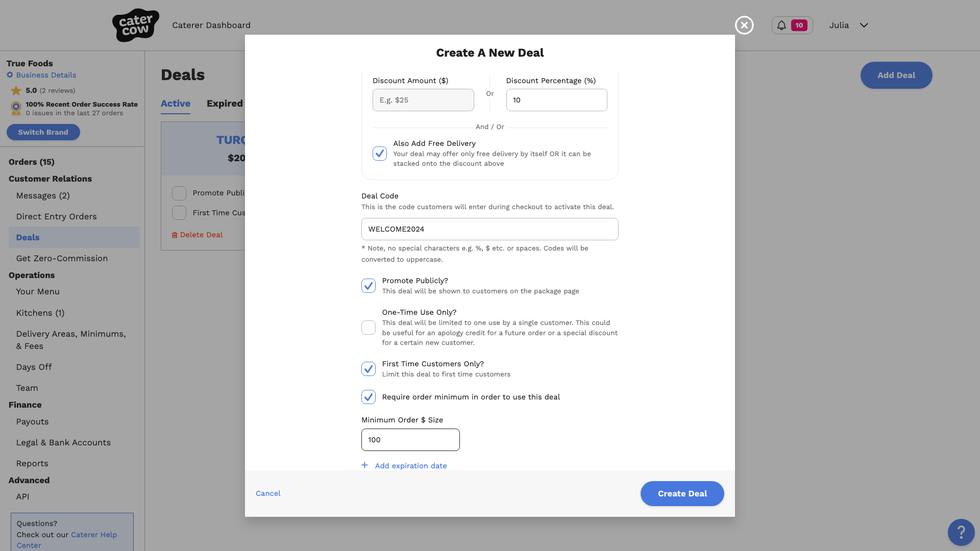The image size is (980, 551).
Task: Open Your Menu in sidebar
Action: 38,292
